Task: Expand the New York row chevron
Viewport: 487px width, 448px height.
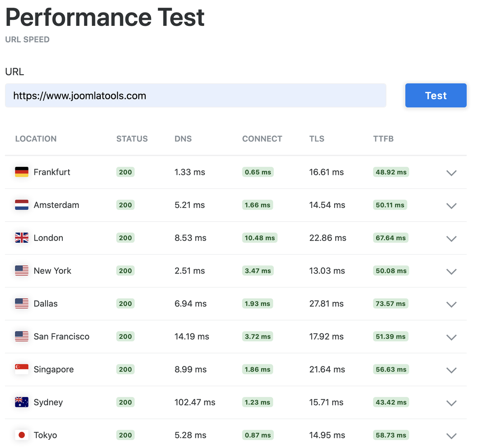Action: [x=451, y=272]
